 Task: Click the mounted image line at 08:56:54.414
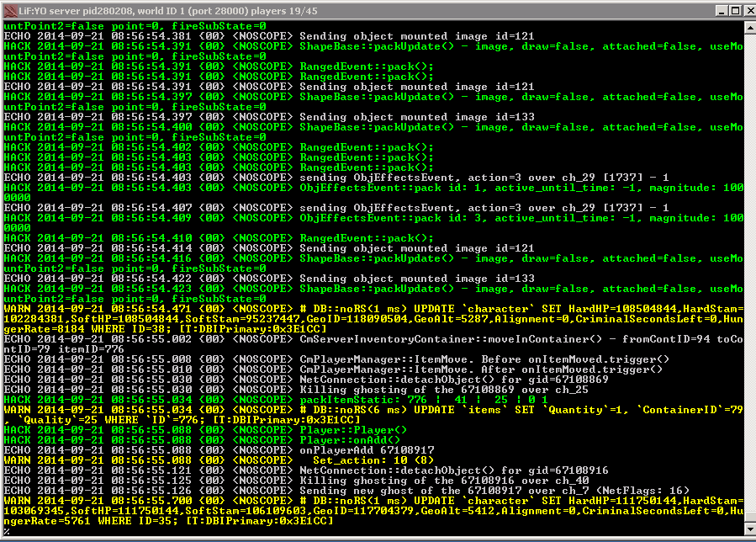pyautogui.click(x=269, y=248)
